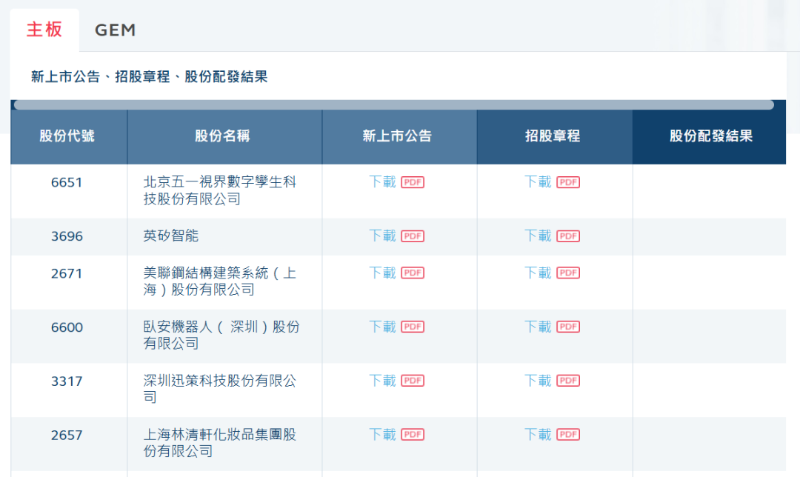The height and width of the screenshot is (477, 800).
Task: Download 新上市公告 for stock 6651
Action: click(x=383, y=182)
